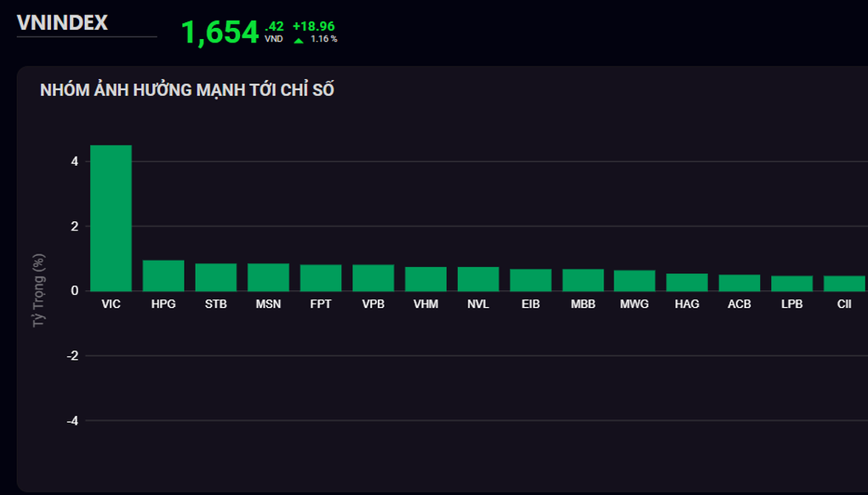Click the ACB ticker label
The image size is (868, 495).
coord(740,304)
